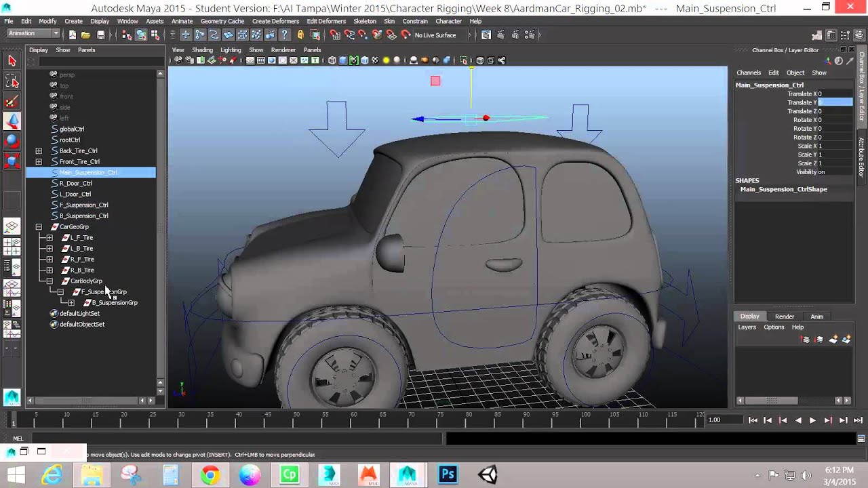Open the Create Deformers menu
The width and height of the screenshot is (868, 488).
click(x=275, y=21)
